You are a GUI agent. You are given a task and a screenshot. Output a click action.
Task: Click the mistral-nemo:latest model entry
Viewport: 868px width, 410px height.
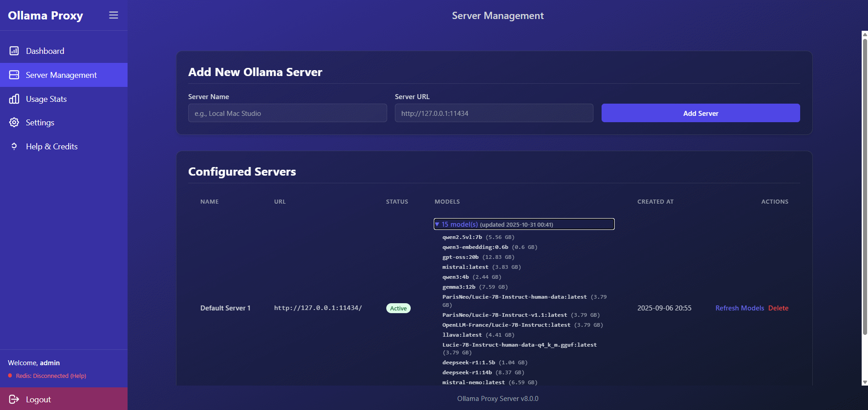click(490, 382)
